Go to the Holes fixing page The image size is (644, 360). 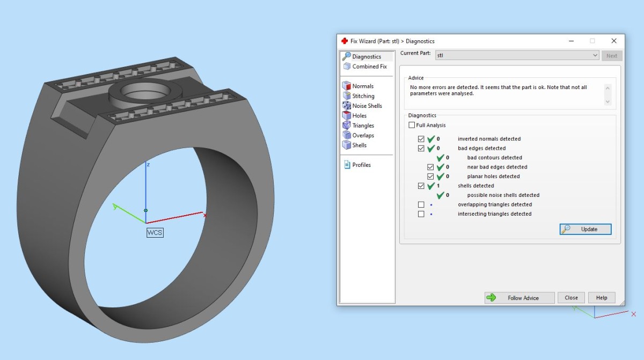tap(354, 115)
